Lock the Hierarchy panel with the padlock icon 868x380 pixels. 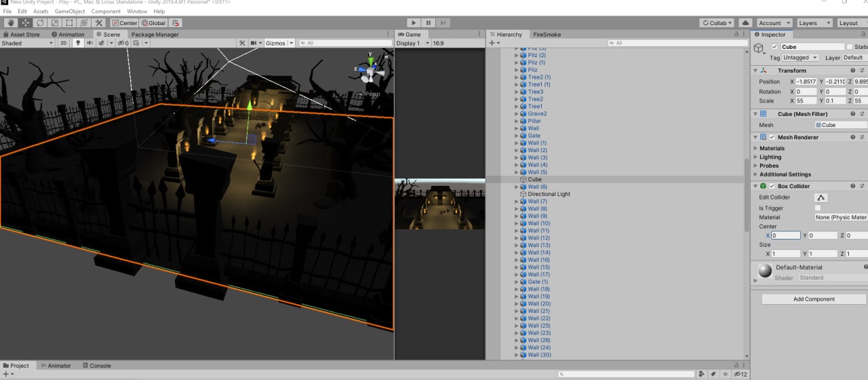tap(737, 34)
